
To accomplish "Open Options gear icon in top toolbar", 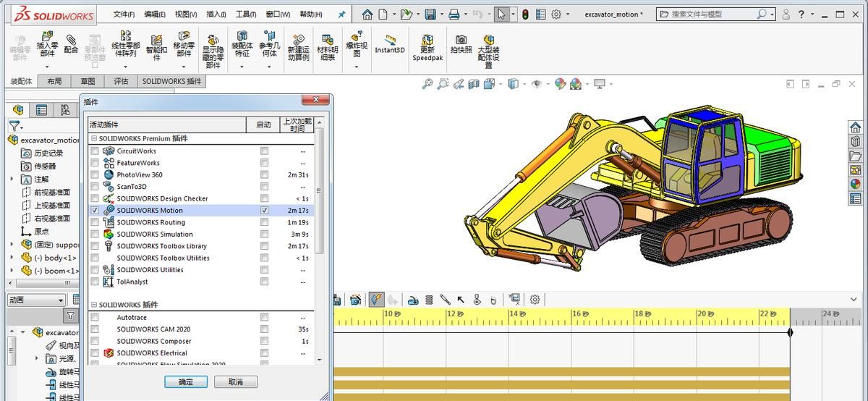I will point(556,14).
